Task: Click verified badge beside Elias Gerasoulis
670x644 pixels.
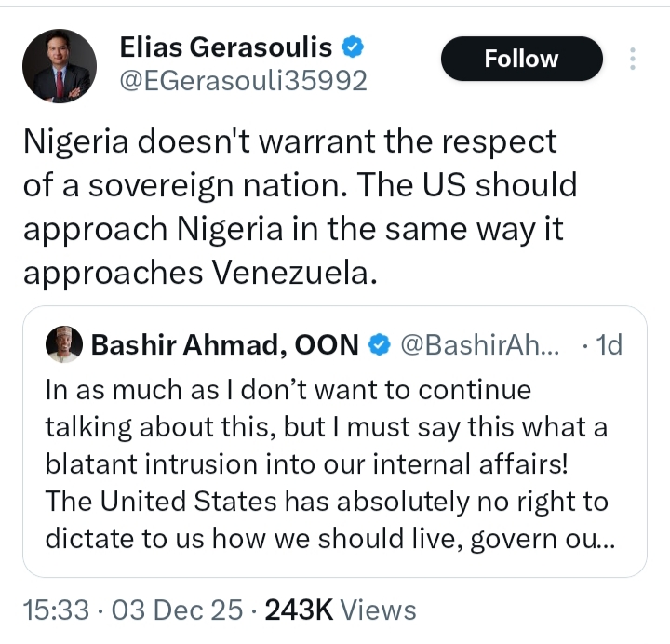Action: [x=351, y=47]
